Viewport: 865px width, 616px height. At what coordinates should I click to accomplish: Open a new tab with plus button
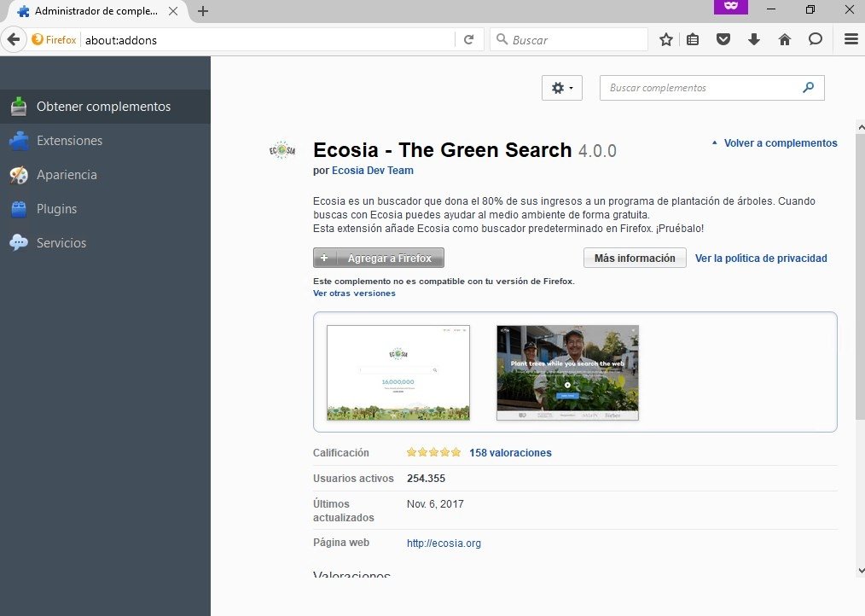202,11
